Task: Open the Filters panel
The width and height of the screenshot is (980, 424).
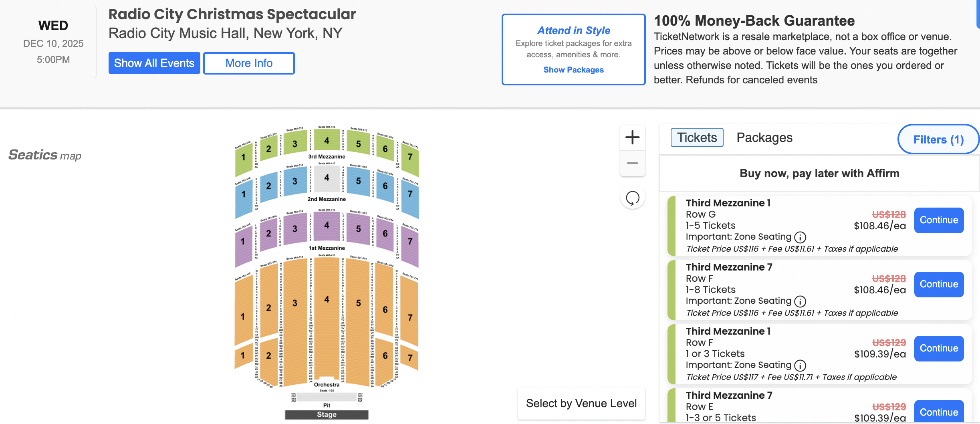Action: 938,139
